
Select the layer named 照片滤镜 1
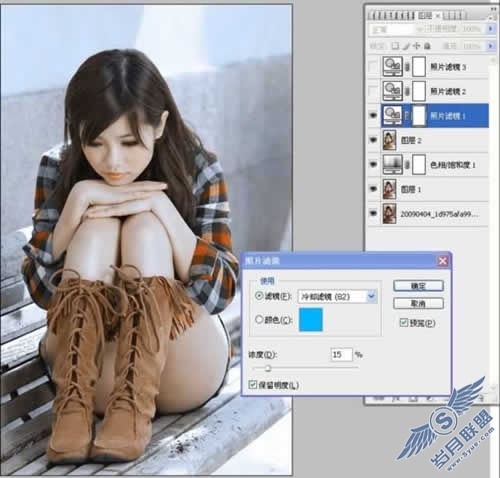click(x=448, y=116)
